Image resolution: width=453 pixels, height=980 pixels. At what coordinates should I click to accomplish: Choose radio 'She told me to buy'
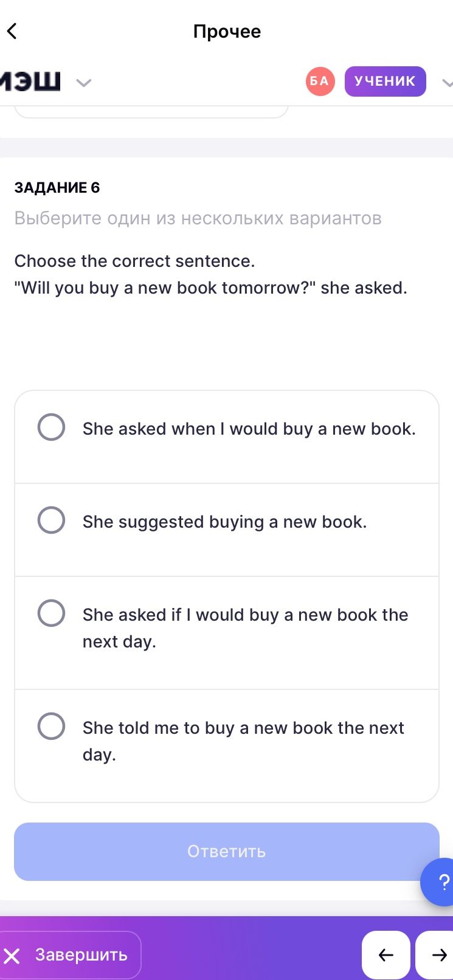pyautogui.click(x=51, y=726)
